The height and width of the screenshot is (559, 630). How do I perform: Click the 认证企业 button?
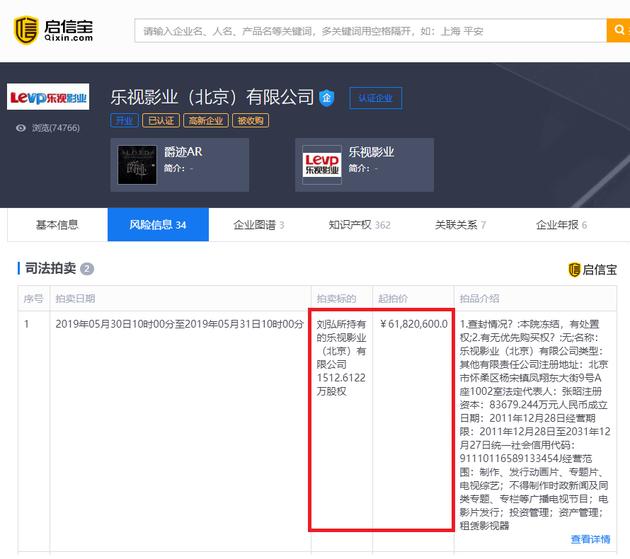pos(376,98)
